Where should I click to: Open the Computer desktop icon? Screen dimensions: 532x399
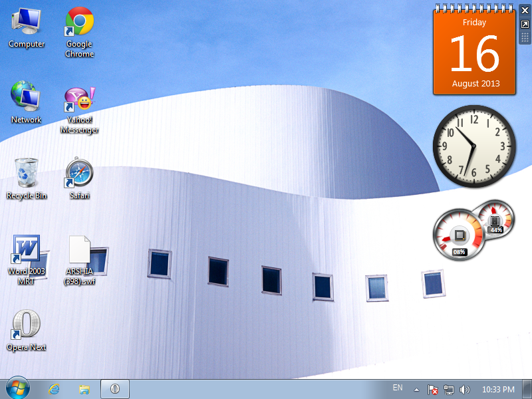(x=27, y=28)
